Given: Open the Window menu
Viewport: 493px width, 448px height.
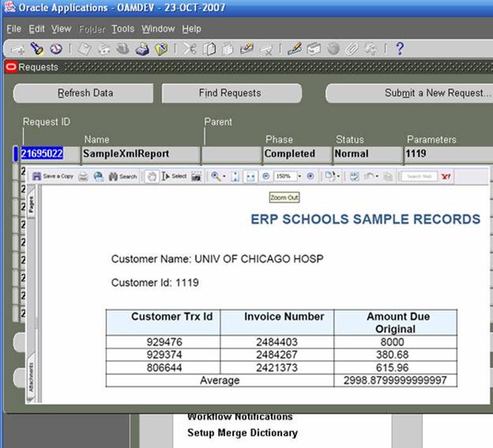Looking at the screenshot, I should pyautogui.click(x=158, y=29).
